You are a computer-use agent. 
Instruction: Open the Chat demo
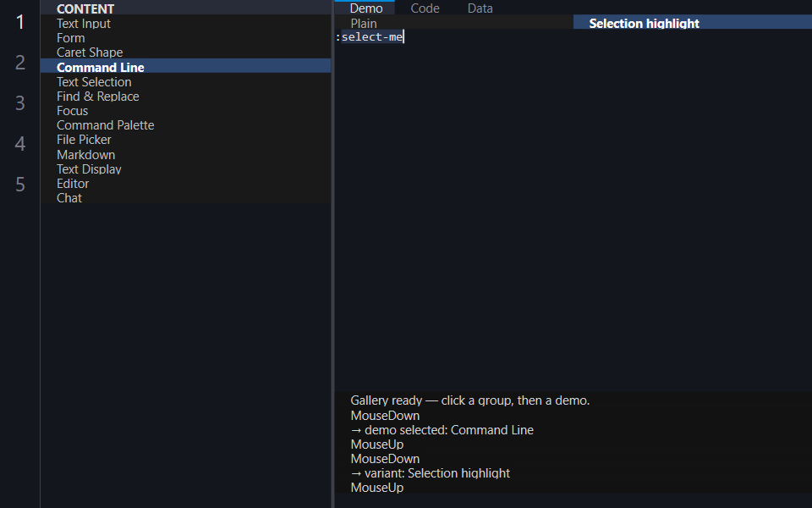point(185,198)
